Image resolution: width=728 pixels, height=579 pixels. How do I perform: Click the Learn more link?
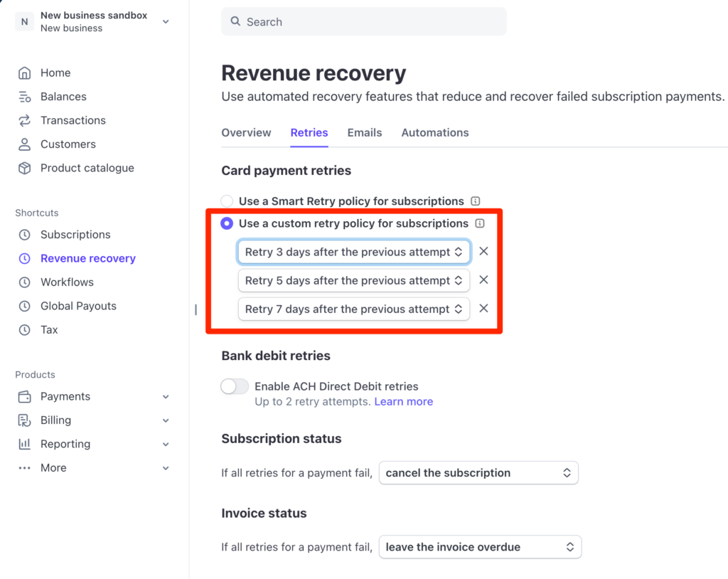tap(403, 402)
